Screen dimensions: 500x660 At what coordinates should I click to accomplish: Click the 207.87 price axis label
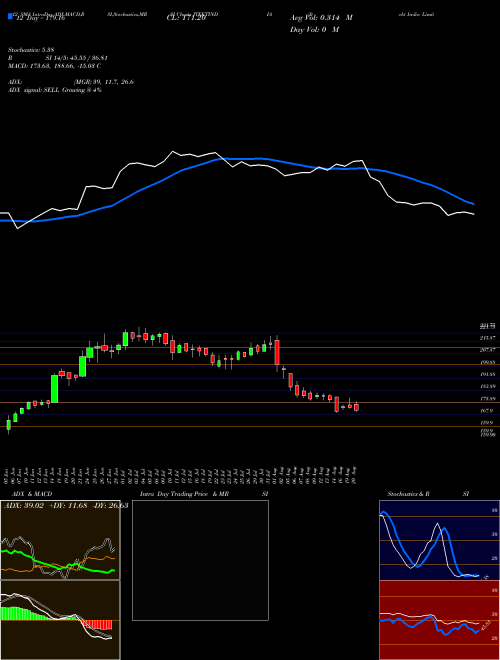tap(487, 350)
